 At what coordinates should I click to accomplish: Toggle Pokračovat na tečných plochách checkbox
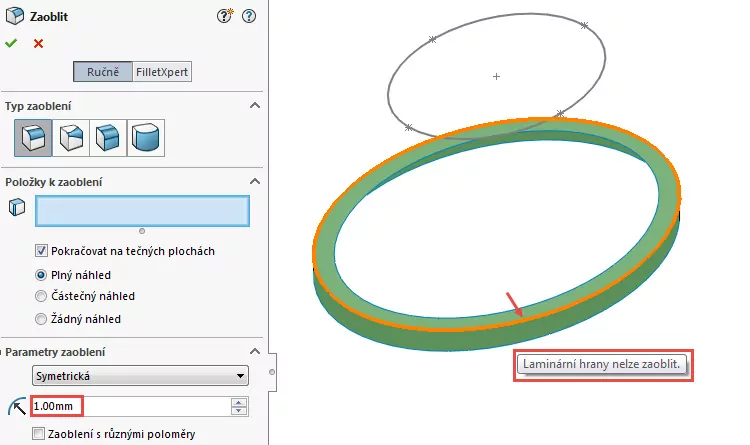(41, 251)
